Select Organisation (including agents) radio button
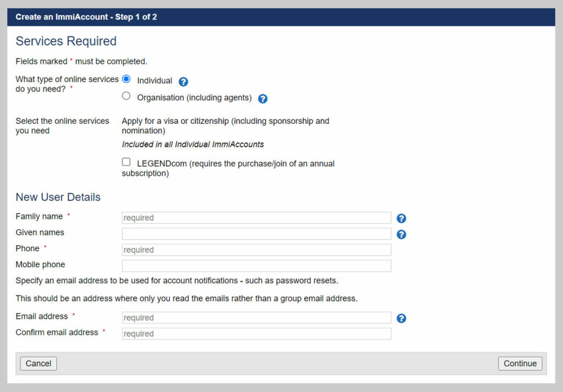This screenshot has height=392, width=563. pyautogui.click(x=126, y=96)
